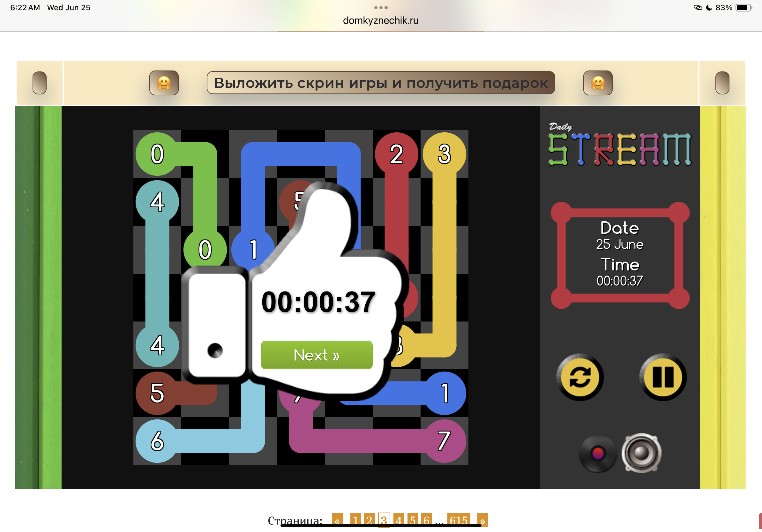This screenshot has height=532, width=762.
Task: Toggle music with the vinyl record icon
Action: (598, 454)
